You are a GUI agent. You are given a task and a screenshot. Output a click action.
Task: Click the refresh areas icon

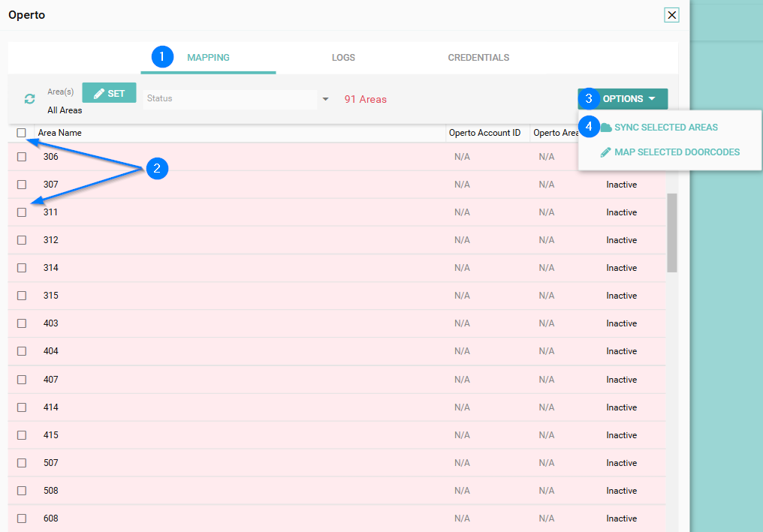click(30, 99)
